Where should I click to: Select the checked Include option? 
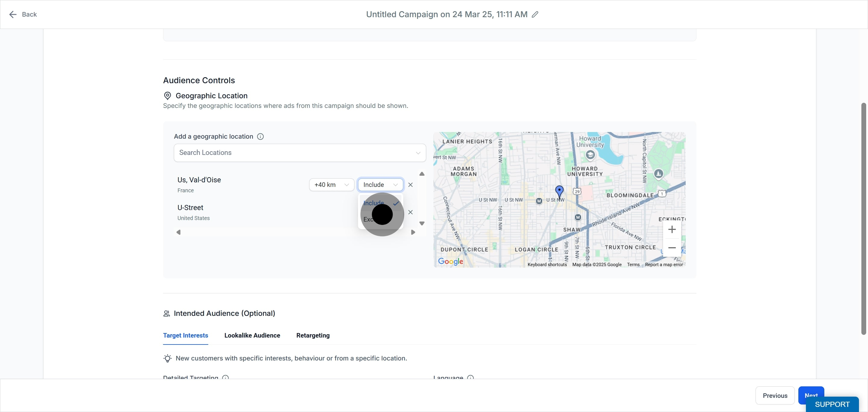[x=380, y=203]
